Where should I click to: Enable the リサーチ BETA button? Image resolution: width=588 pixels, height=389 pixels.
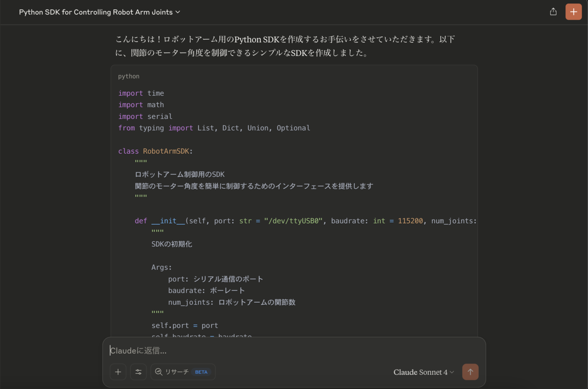click(x=183, y=372)
